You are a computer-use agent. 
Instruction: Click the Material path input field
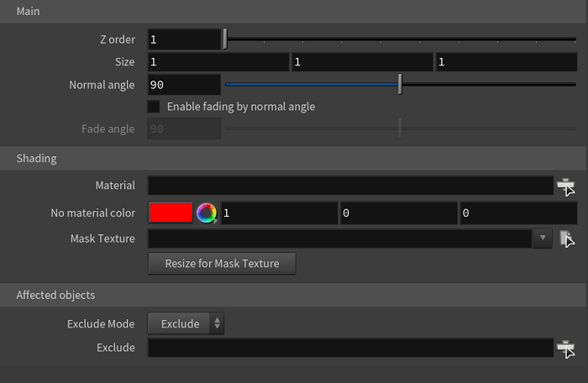click(x=350, y=186)
